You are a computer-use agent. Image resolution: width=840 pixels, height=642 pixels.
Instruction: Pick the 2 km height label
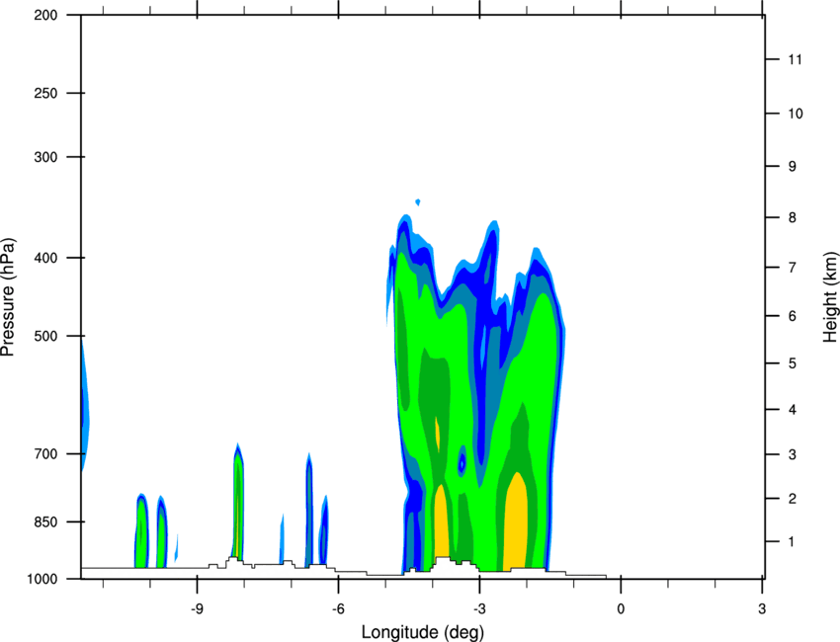(x=793, y=499)
